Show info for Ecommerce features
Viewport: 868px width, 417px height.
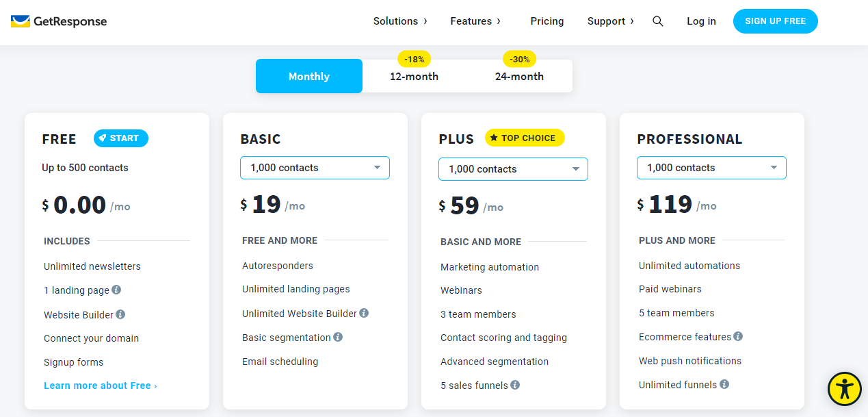click(738, 336)
